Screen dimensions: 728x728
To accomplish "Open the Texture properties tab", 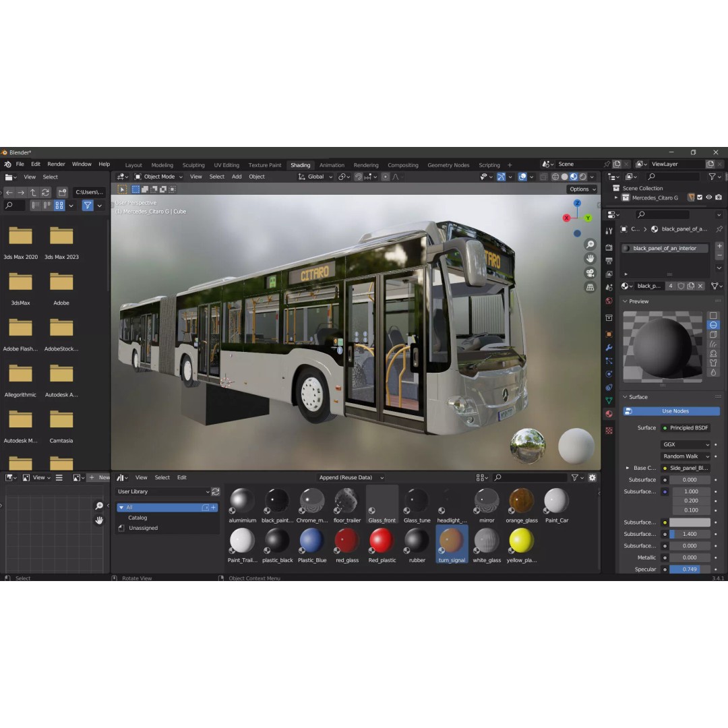I will pos(609,431).
